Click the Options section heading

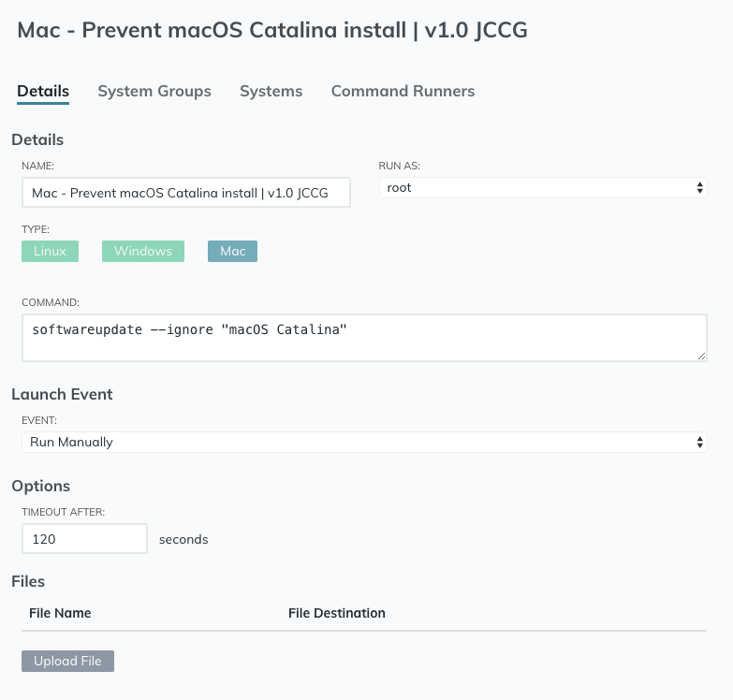click(x=40, y=486)
